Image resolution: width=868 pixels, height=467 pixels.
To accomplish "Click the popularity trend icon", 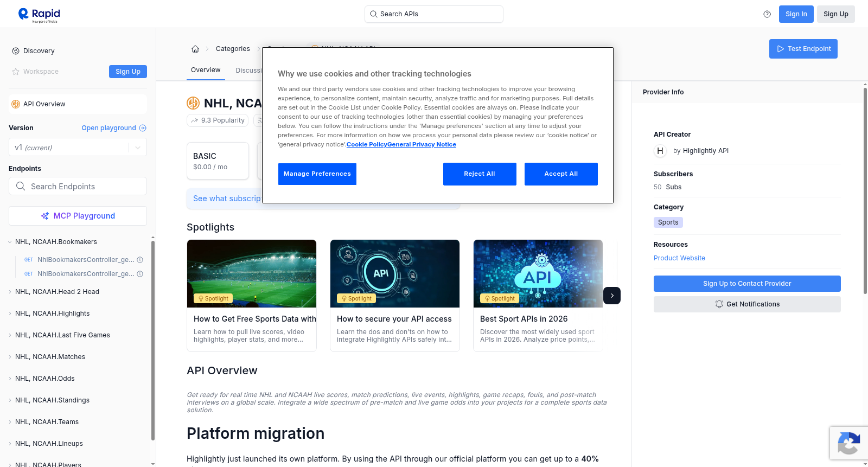I will (195, 120).
